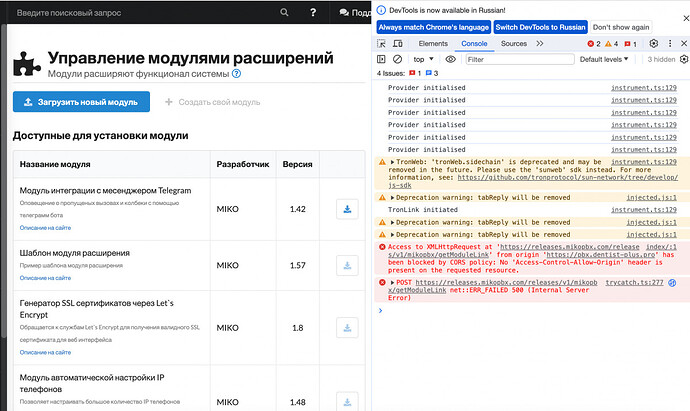Screen dimensions: 690x411
Task: Show console sidebar icon
Action: tap(381, 59)
